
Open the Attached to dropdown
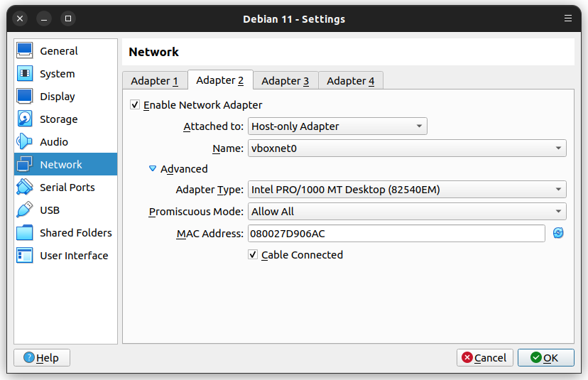coord(337,126)
